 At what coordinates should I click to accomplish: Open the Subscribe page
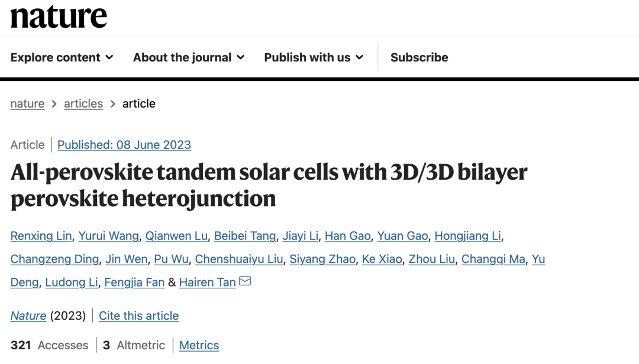(419, 57)
